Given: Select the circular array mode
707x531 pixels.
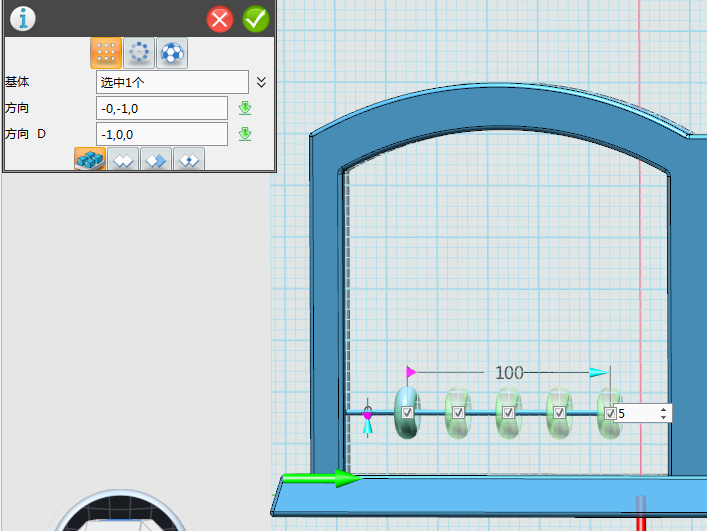Looking at the screenshot, I should click(x=139, y=53).
